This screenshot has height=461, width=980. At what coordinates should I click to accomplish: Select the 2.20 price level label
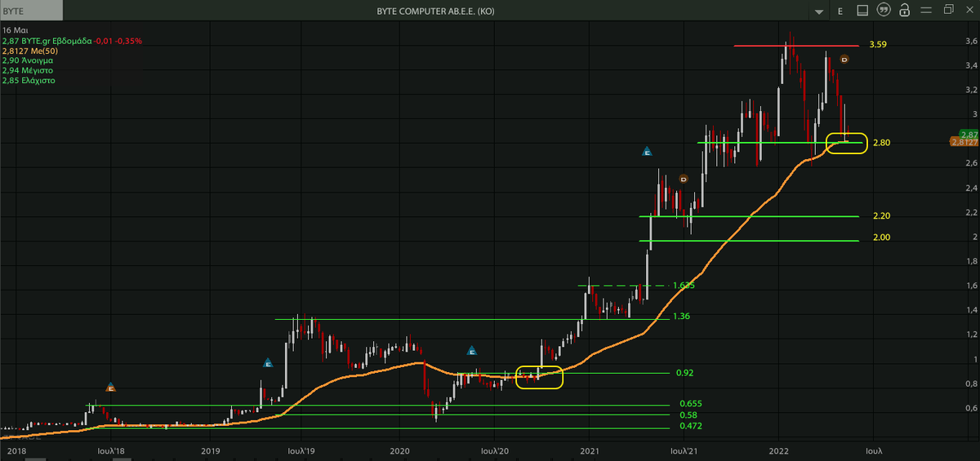pyautogui.click(x=881, y=216)
